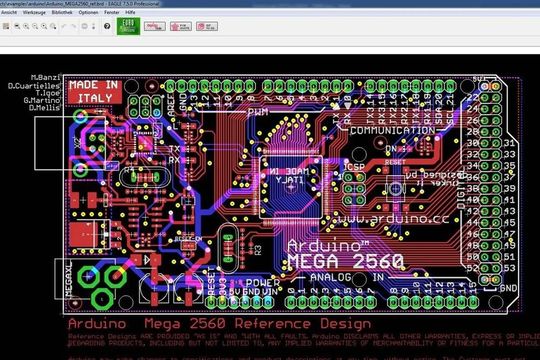Click the Undo arrow icon

[x=64, y=26]
